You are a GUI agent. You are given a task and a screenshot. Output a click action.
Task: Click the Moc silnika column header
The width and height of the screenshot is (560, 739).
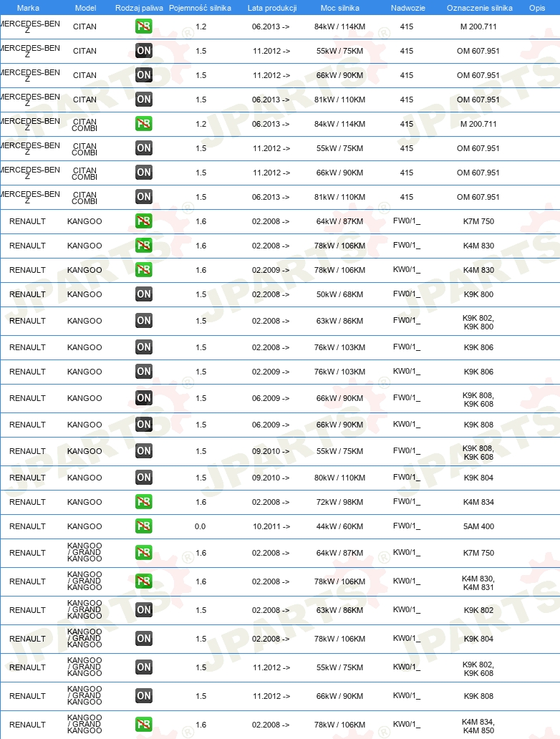pos(340,8)
